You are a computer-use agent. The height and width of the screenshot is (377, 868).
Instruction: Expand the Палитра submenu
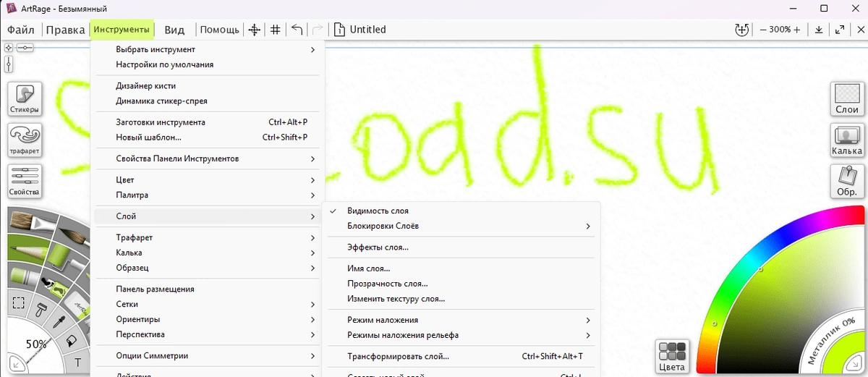click(x=207, y=195)
